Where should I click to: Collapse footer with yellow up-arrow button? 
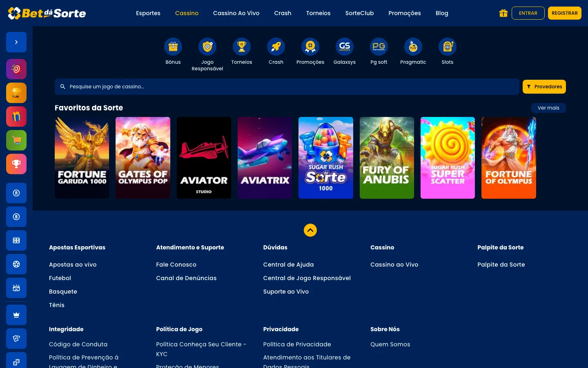(x=310, y=230)
